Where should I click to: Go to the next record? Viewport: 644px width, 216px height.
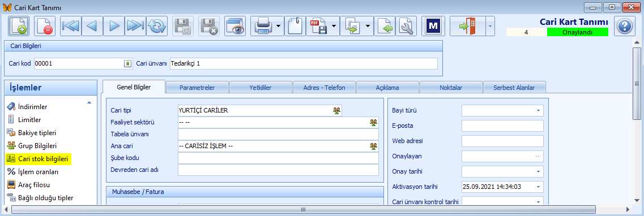(x=114, y=26)
